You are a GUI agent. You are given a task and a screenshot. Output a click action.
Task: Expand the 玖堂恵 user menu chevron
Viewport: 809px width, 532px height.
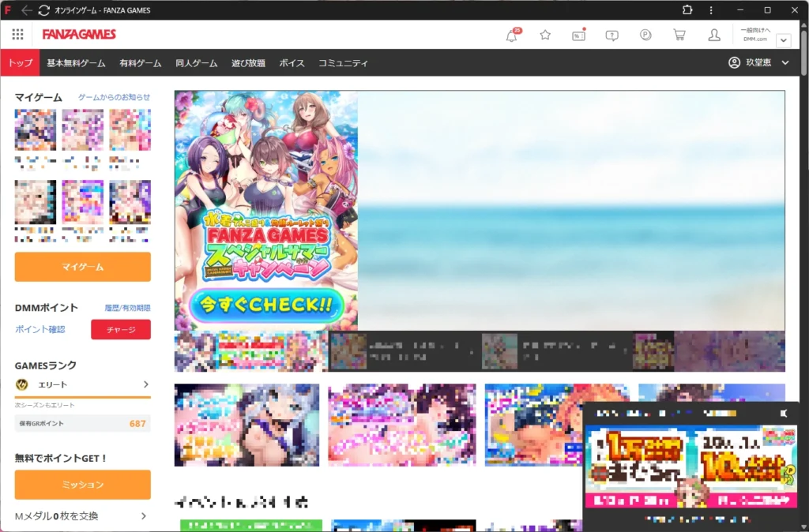pyautogui.click(x=785, y=62)
